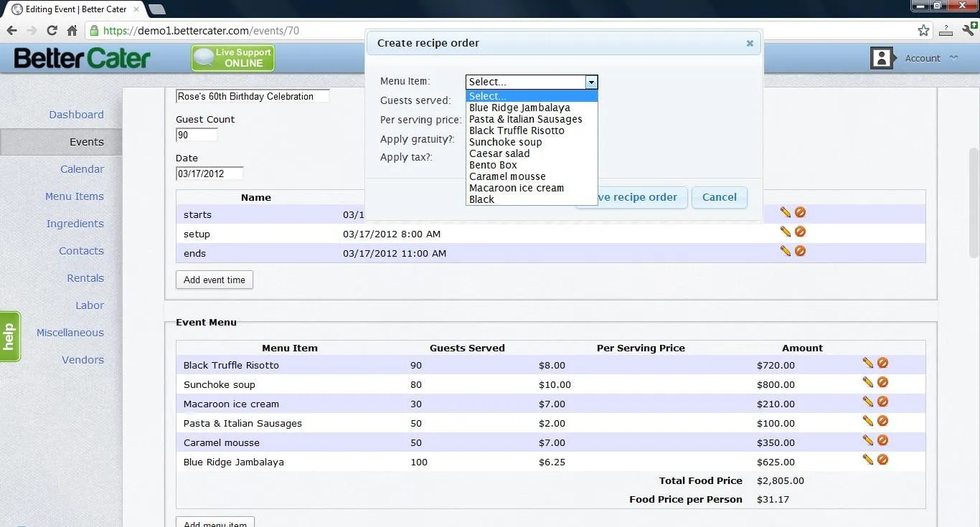The height and width of the screenshot is (527, 980).
Task: Click into the Date input field
Action: coord(209,174)
